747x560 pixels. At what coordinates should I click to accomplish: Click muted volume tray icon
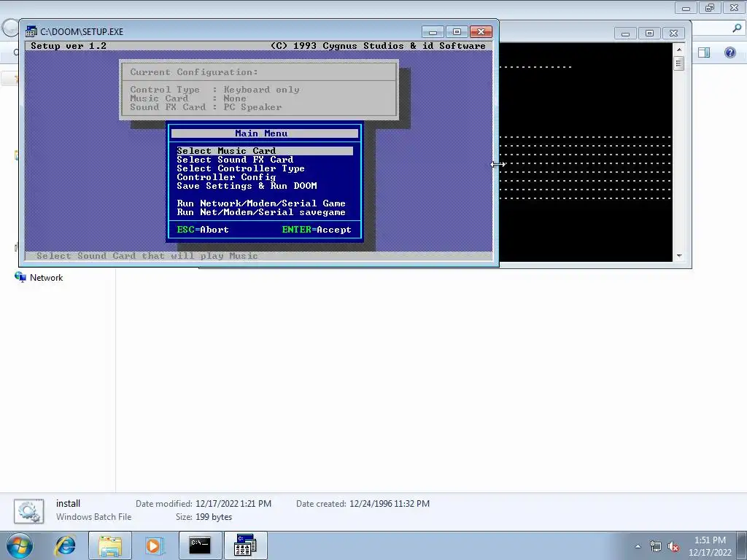[673, 547]
